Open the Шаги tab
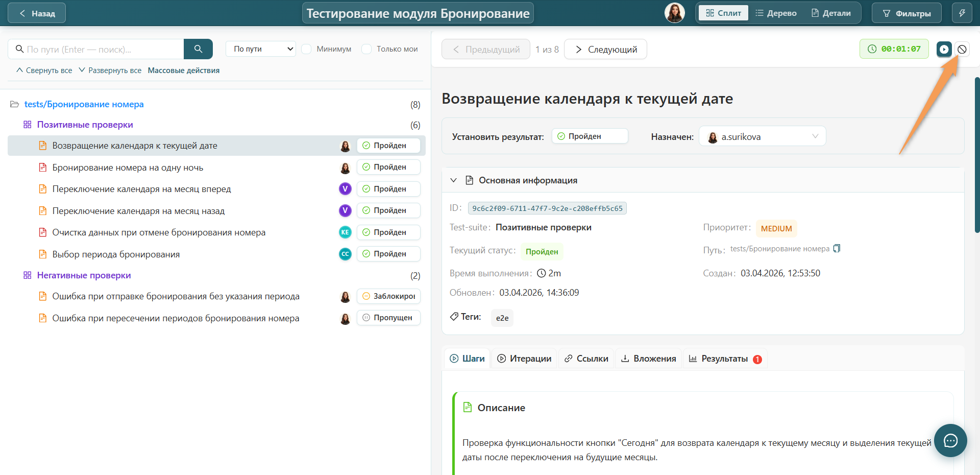 pos(467,359)
